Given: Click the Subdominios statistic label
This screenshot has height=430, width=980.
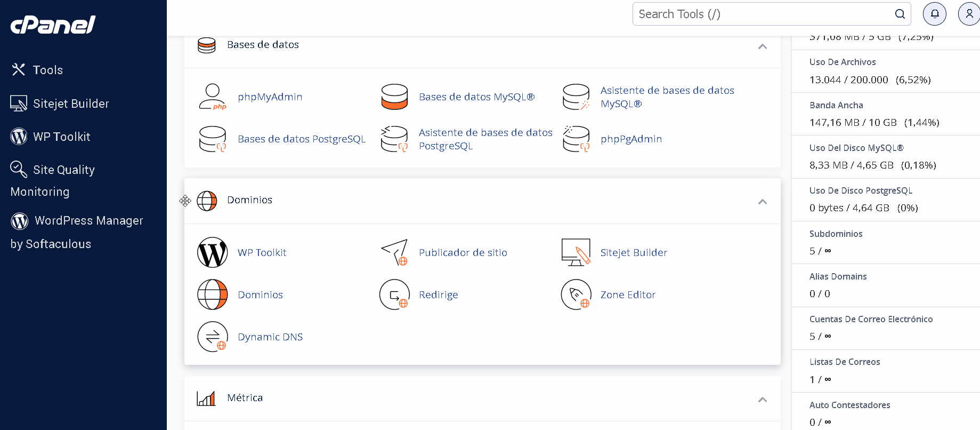Looking at the screenshot, I should pos(836,234).
